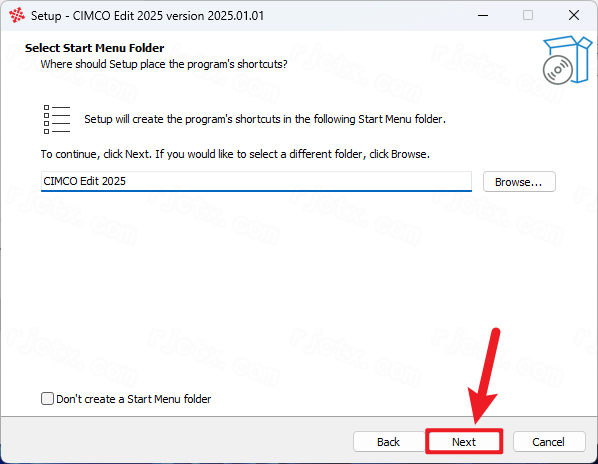Screen dimensions: 598x464
Task: Go to previous step with Back
Action: 389,442
